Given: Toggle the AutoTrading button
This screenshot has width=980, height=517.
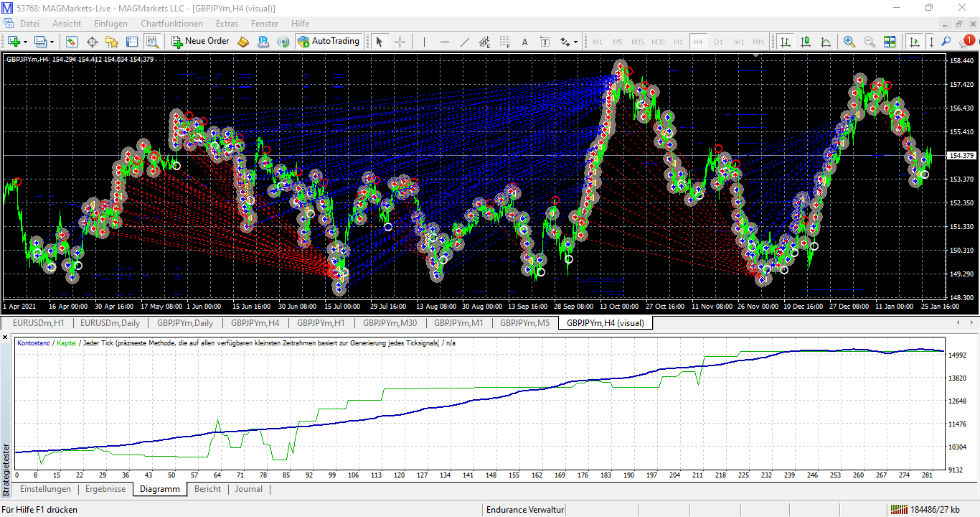Looking at the screenshot, I should [x=328, y=42].
